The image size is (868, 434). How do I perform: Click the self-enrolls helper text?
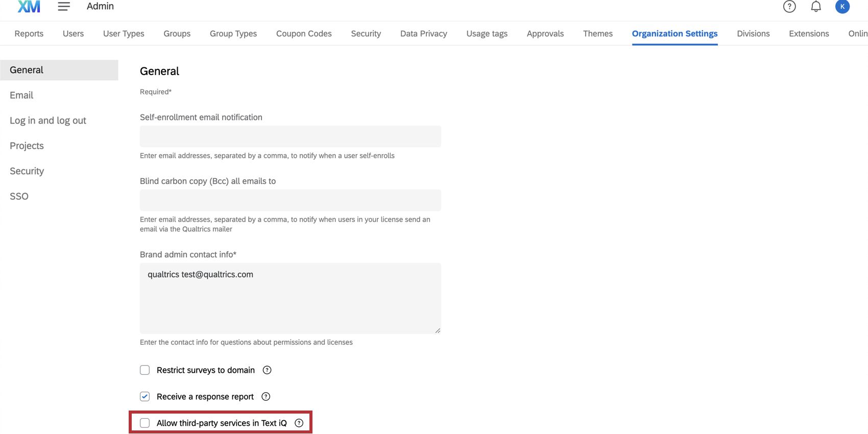267,156
